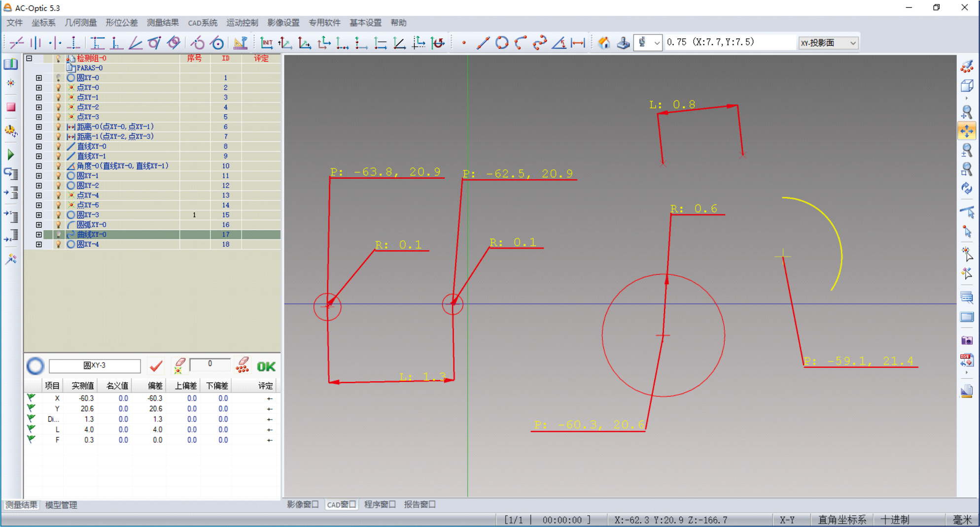Switch to the 报告窗口 tab
The width and height of the screenshot is (980, 527).
(420, 504)
